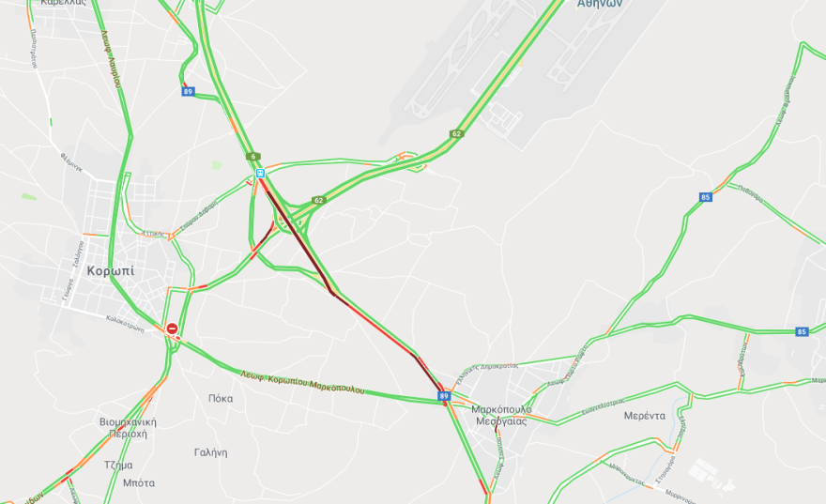Click the Κολοκοτρώνη street label

point(126,324)
